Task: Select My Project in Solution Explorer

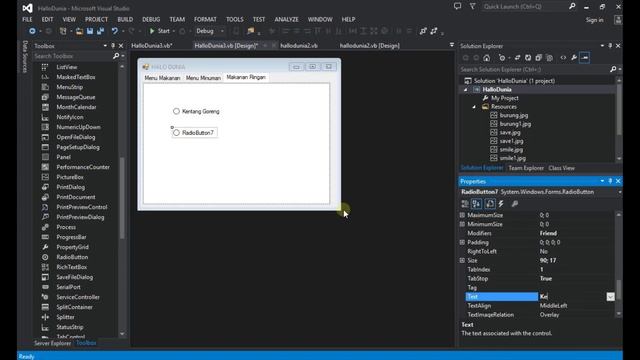Action: click(x=504, y=98)
